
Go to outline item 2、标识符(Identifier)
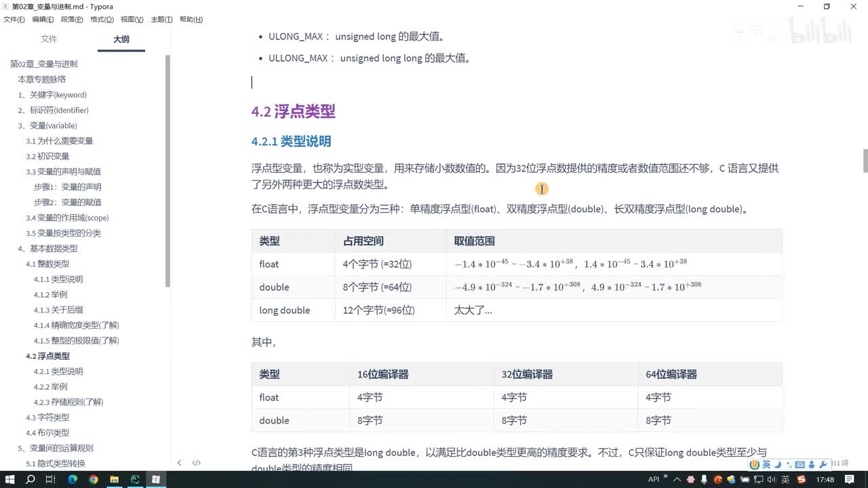pos(53,110)
